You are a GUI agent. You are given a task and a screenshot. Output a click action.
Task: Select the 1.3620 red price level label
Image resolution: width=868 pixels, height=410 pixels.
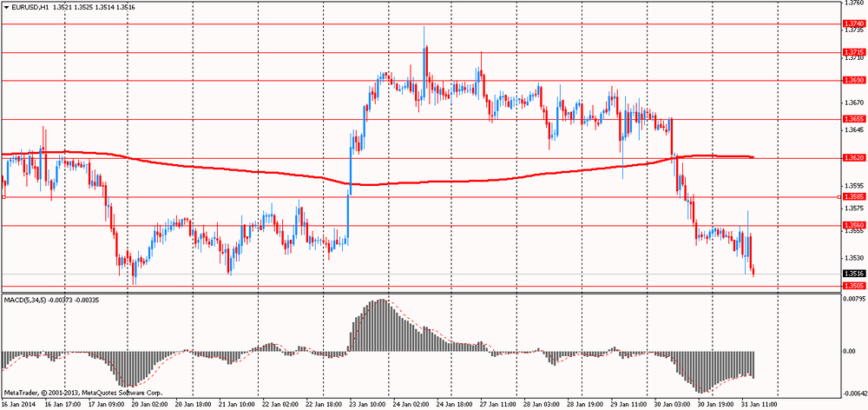pos(853,158)
